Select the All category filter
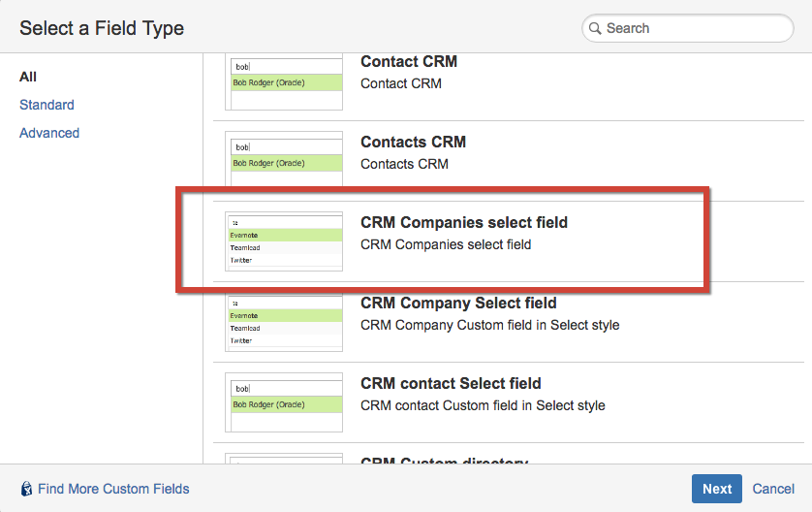 (28, 77)
